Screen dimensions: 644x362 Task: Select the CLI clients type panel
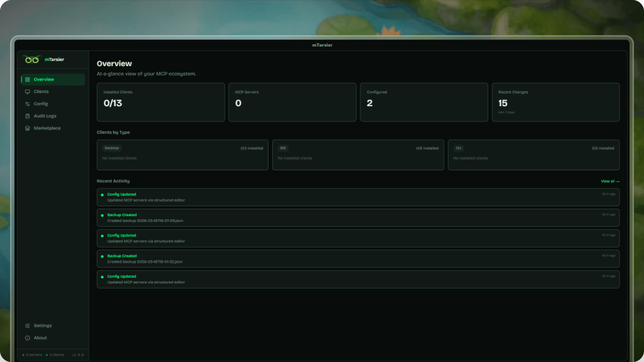(533, 155)
